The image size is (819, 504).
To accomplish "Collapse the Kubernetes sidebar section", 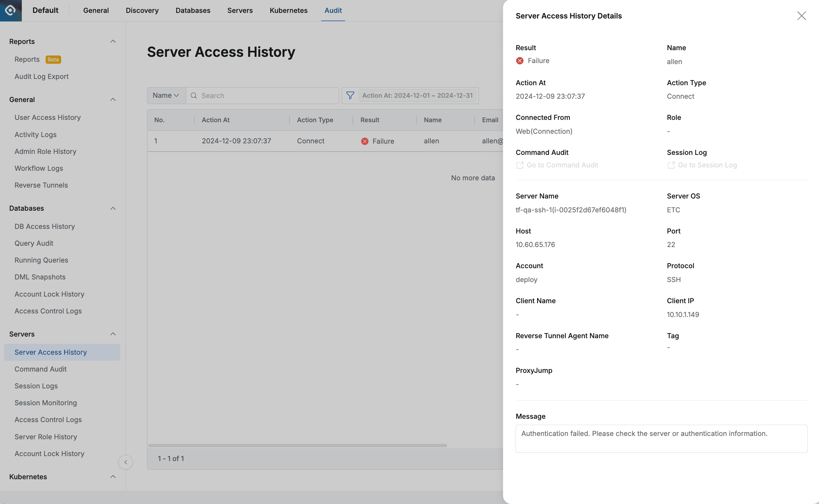I will (113, 477).
